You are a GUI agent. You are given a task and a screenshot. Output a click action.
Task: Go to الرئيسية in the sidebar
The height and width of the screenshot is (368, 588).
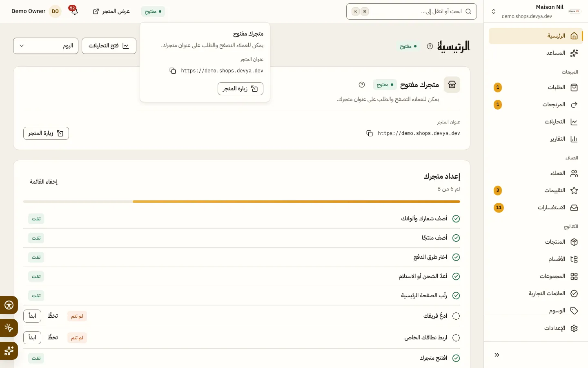(x=536, y=36)
